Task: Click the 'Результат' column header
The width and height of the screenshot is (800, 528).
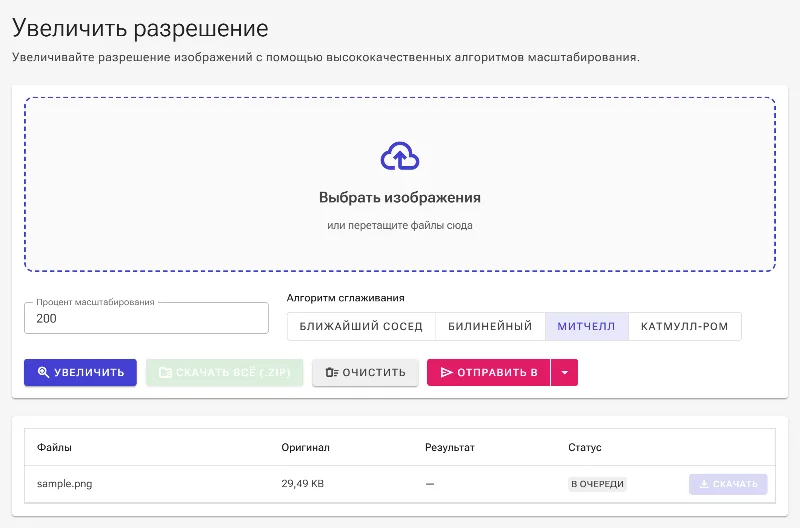Action: tap(450, 447)
